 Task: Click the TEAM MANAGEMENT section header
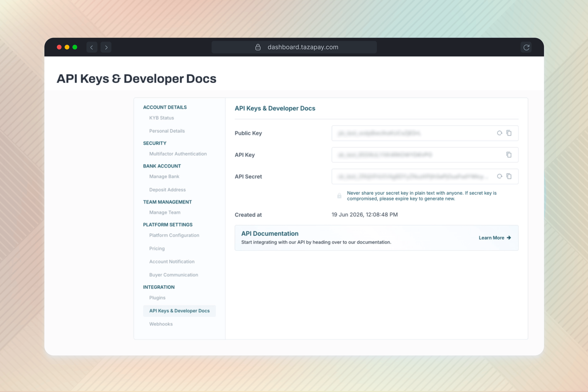(x=167, y=202)
